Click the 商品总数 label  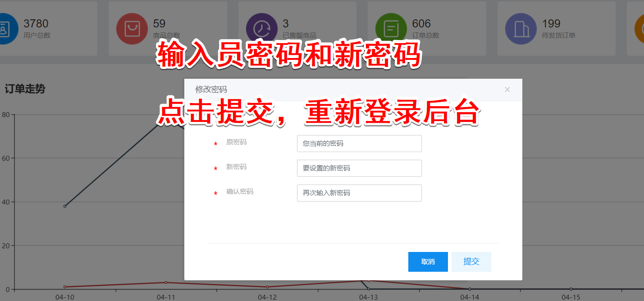[x=167, y=36]
